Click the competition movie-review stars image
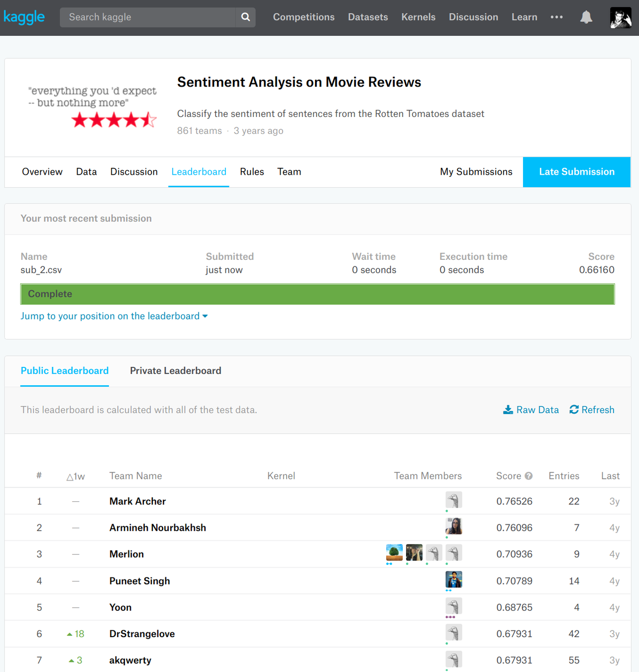Viewport: 639px width, 672px height. pyautogui.click(x=92, y=106)
